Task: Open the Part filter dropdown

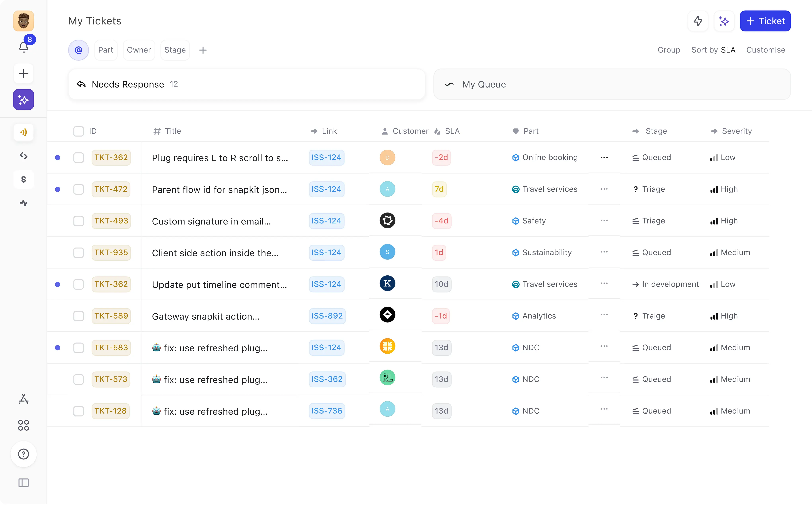Action: (105, 50)
